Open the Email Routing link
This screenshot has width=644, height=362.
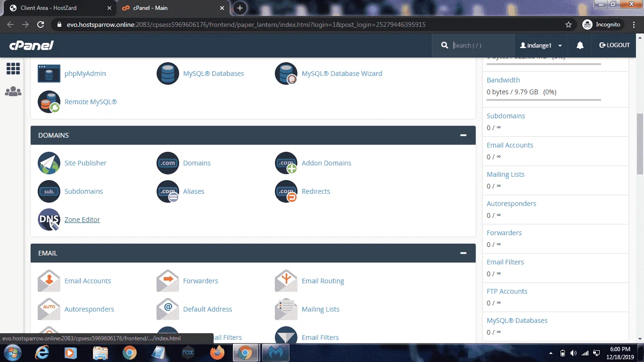322,281
